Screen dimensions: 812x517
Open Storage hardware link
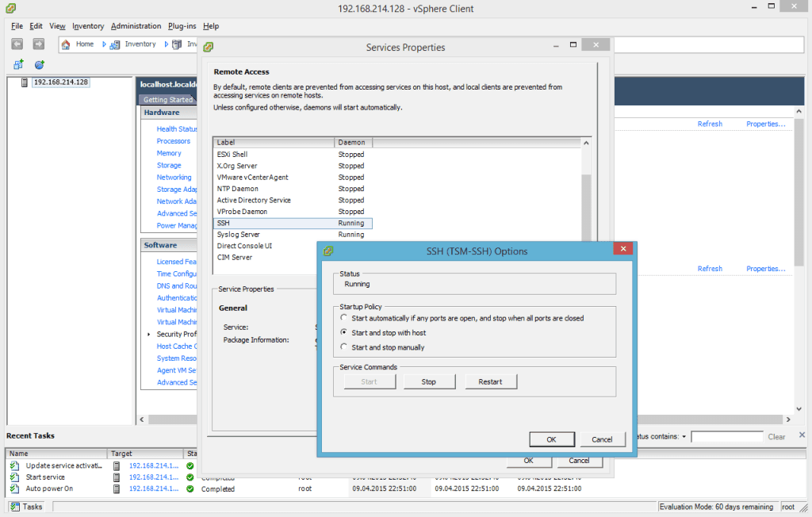coord(169,165)
